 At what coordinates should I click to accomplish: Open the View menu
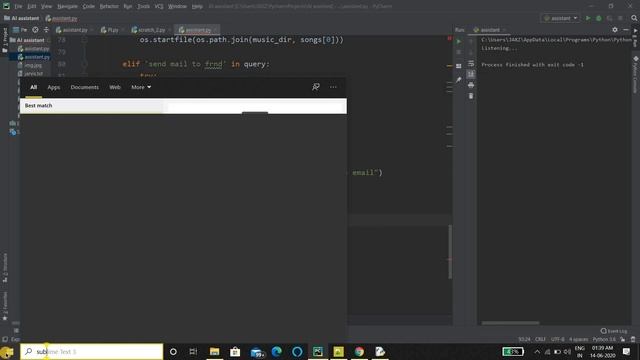[47, 7]
